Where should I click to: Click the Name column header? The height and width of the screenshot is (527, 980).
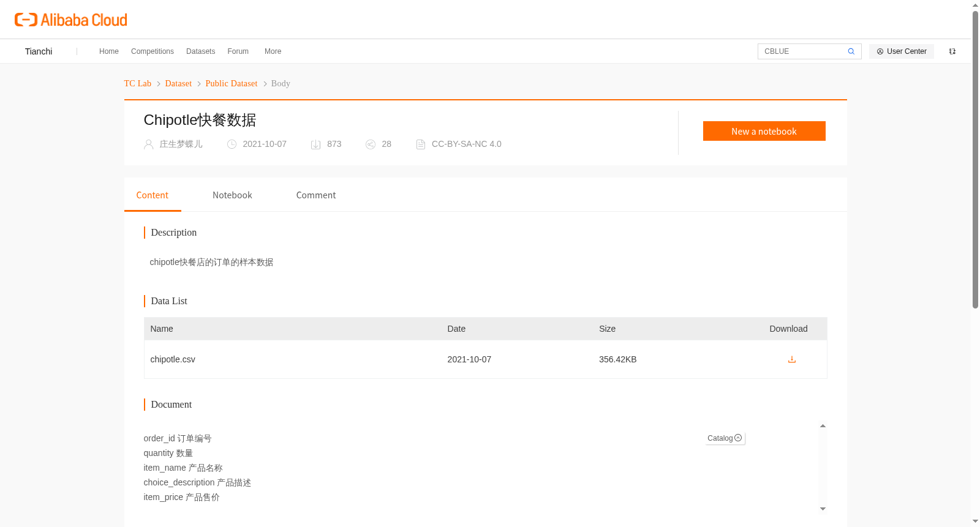click(x=162, y=329)
